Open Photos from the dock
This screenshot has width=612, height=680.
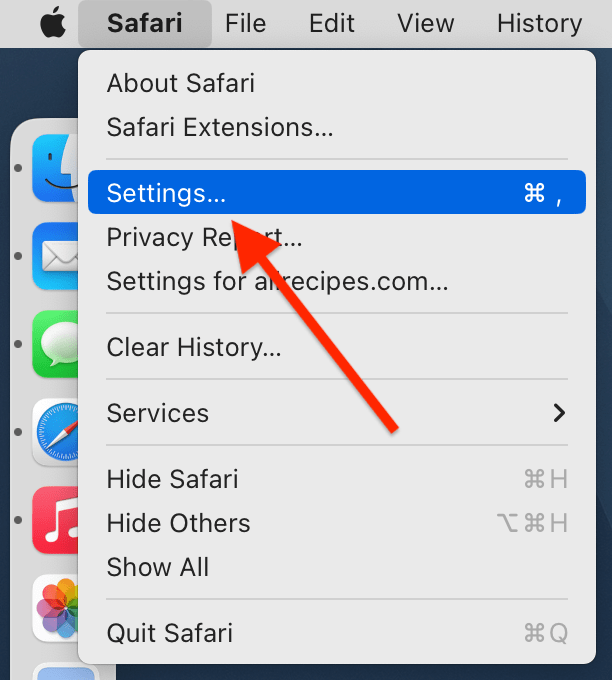pyautogui.click(x=56, y=608)
